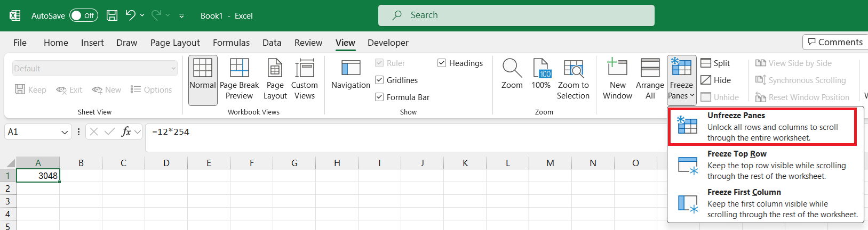Switch to Page Layout workbook view
Image resolution: width=868 pixels, height=230 pixels.
coord(275,68)
